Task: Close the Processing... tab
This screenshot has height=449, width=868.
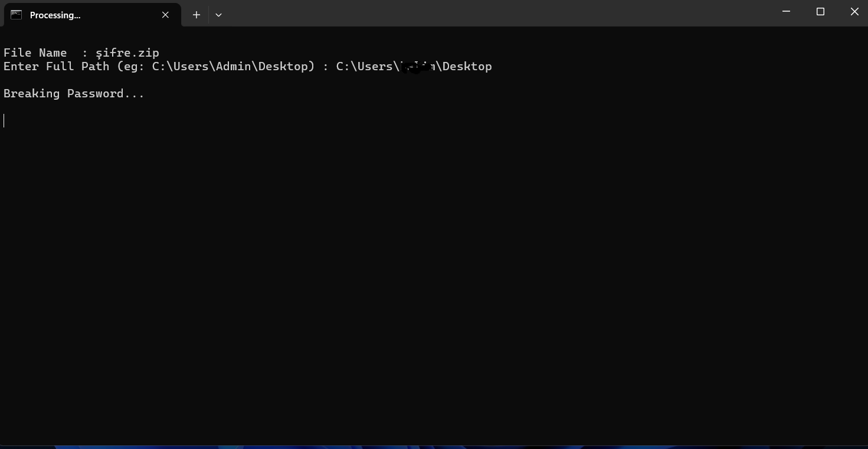Action: point(165,15)
